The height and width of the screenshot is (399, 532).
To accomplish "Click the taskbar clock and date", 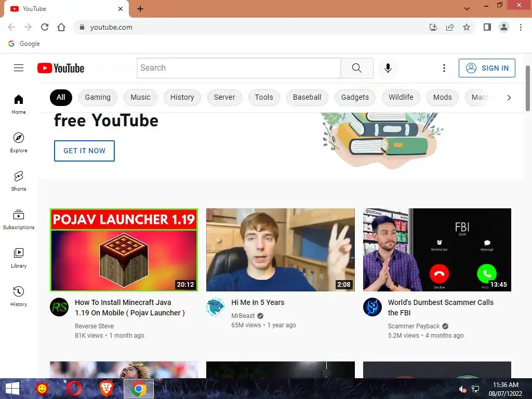I will [x=505, y=389].
